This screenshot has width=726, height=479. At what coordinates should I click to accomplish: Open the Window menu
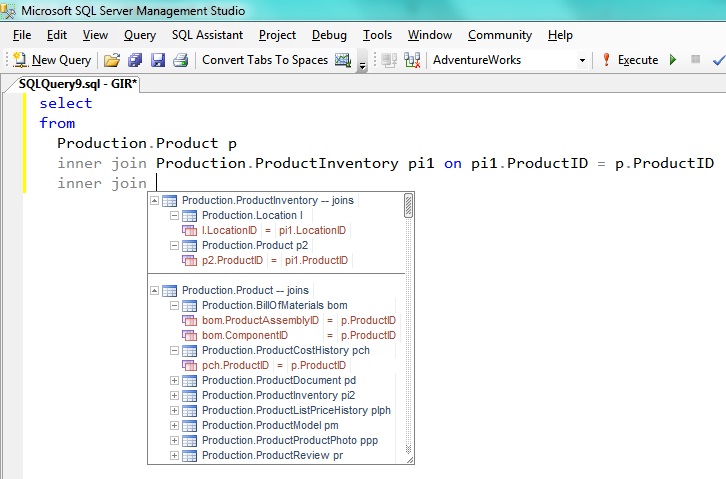[x=430, y=35]
